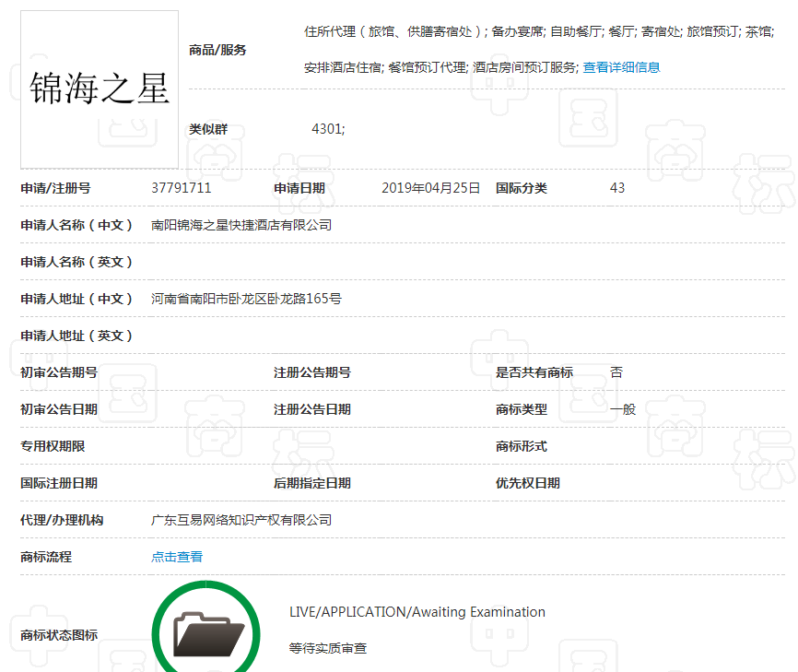798x672 pixels.
Task: Click the 商标状态图标 field label
Action: (59, 635)
